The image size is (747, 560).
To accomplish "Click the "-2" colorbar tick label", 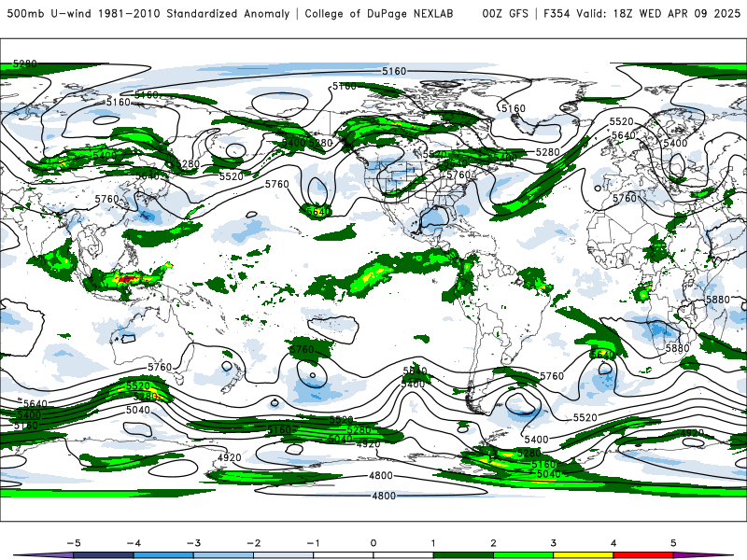I will point(253,543).
